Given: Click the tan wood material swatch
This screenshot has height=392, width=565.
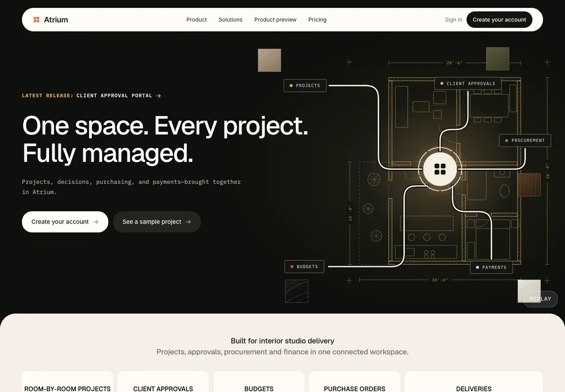Looking at the screenshot, I should pyautogui.click(x=269, y=60).
